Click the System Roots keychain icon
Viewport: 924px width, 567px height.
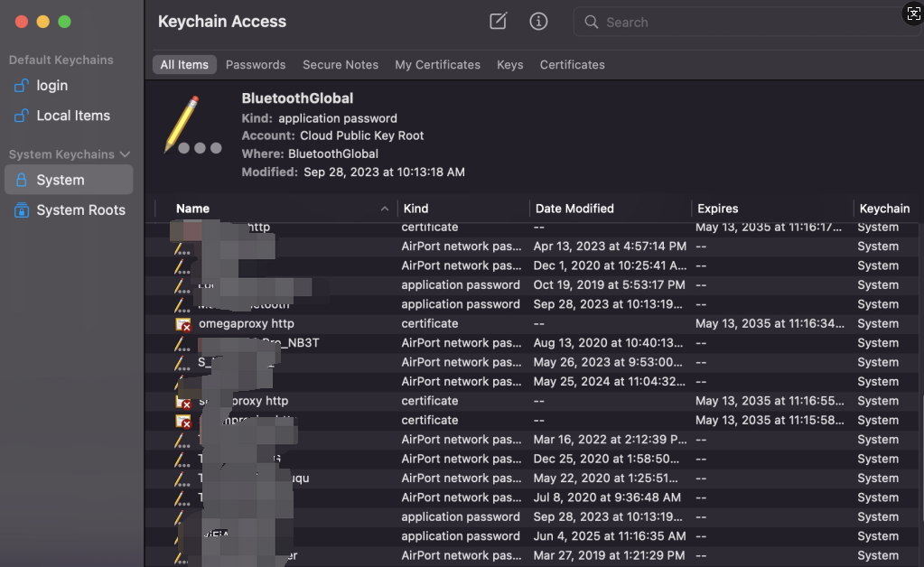tap(21, 209)
